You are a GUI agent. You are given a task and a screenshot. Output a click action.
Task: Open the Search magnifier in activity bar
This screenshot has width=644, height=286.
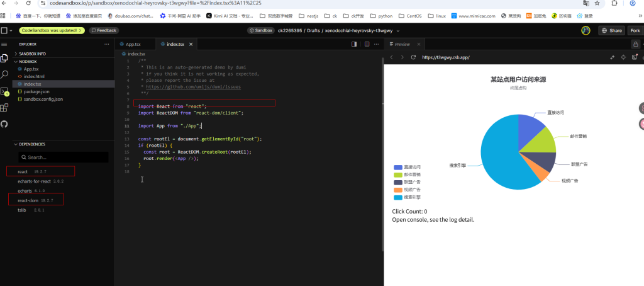point(4,74)
